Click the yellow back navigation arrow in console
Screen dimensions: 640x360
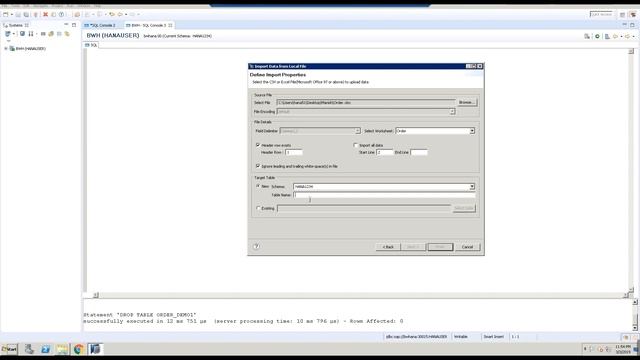[616, 36]
